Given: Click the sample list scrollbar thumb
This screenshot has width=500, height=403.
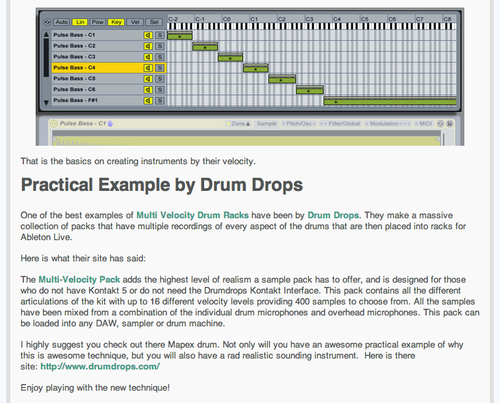Looking at the screenshot, I should (46, 57).
